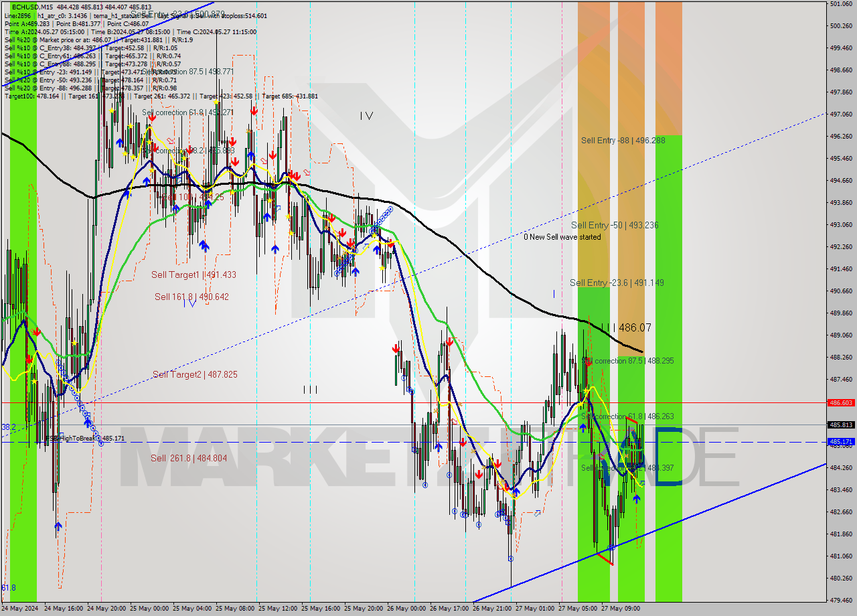Click the '25 May 20:00' time axis label
The height and width of the screenshot is (616, 857).
pyautogui.click(x=364, y=609)
